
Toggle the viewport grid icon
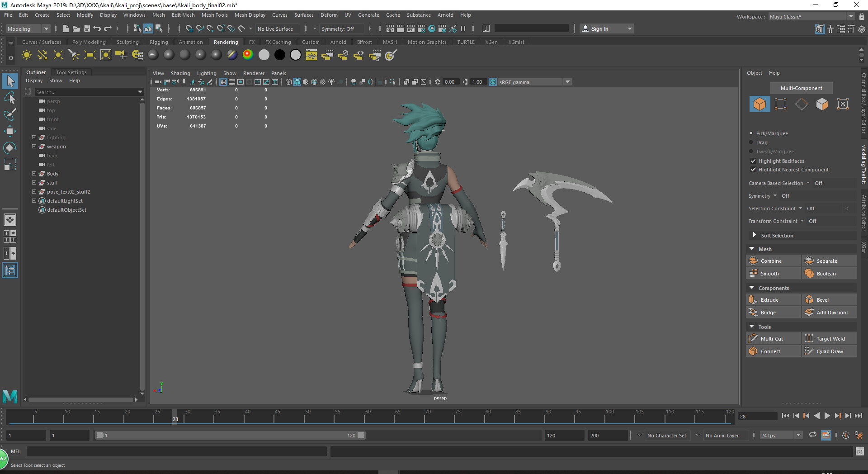tap(223, 82)
